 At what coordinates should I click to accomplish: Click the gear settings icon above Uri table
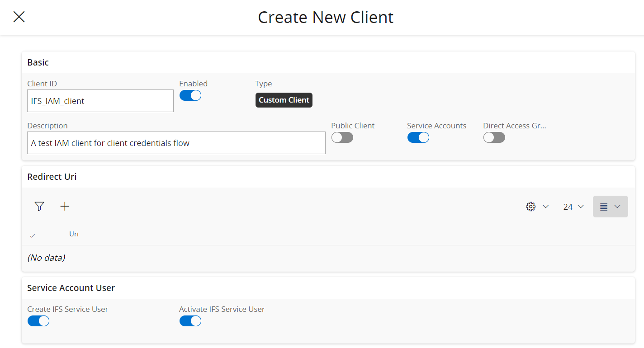click(530, 206)
